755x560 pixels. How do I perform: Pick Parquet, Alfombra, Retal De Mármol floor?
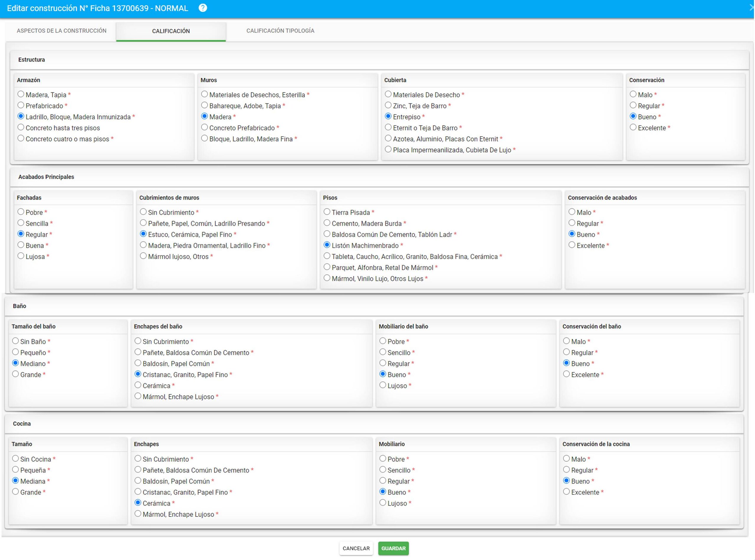coord(327,267)
